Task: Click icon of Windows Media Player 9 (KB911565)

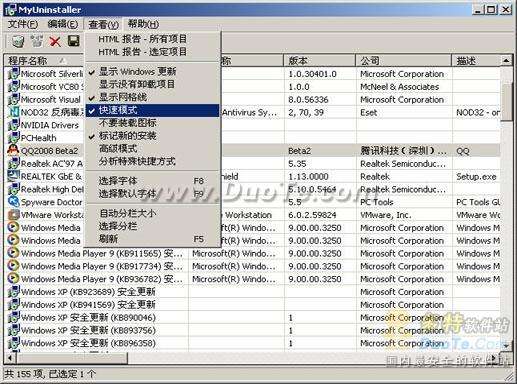Action: [13, 253]
